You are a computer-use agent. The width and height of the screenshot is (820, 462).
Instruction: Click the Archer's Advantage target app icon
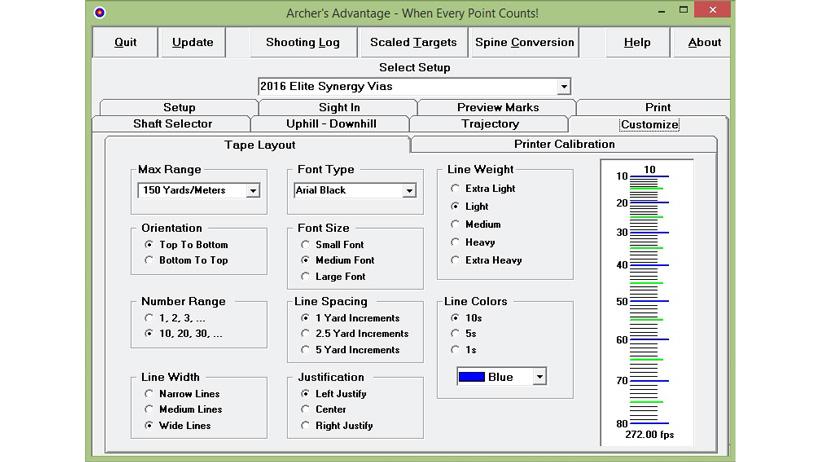pos(99,12)
